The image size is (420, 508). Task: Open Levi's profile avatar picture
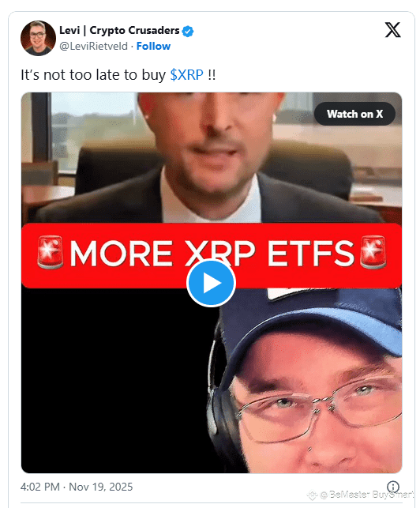[x=38, y=38]
